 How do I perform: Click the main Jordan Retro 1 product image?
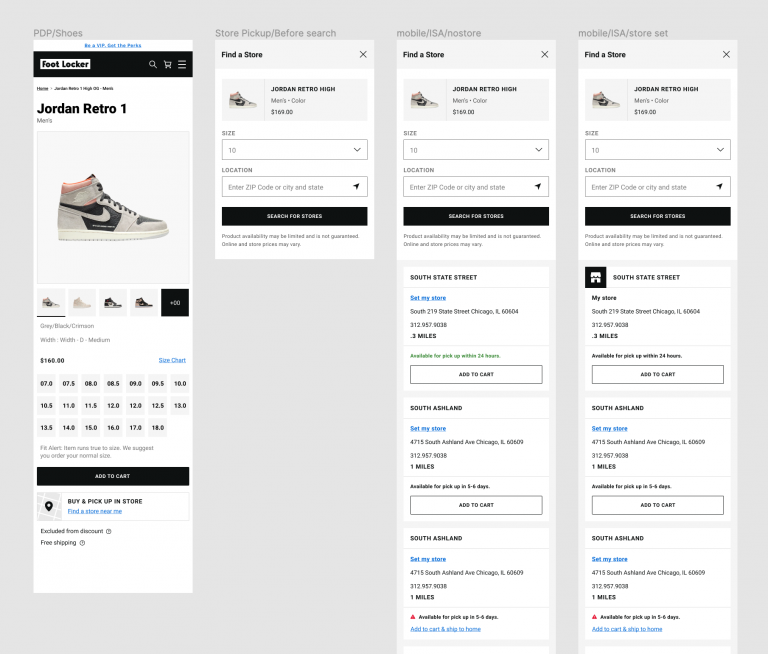coord(113,207)
